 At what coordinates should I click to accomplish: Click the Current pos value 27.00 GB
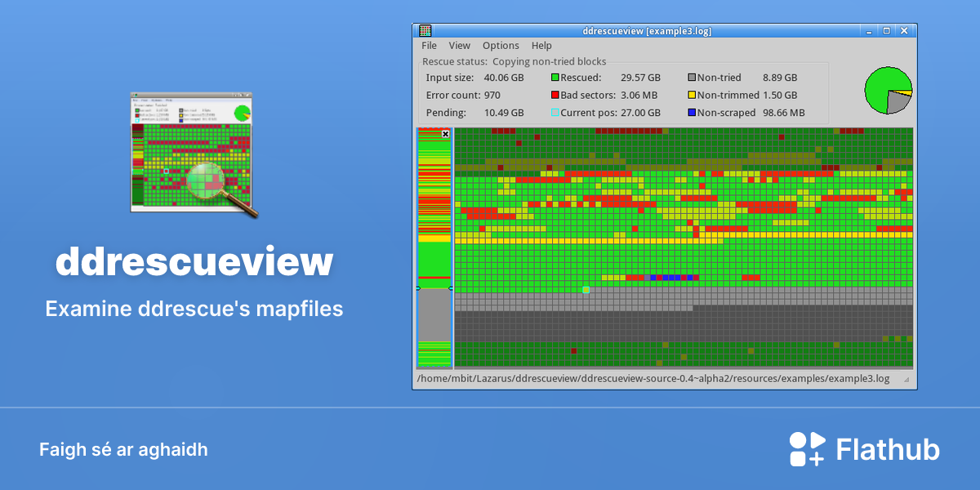pyautogui.click(x=640, y=113)
